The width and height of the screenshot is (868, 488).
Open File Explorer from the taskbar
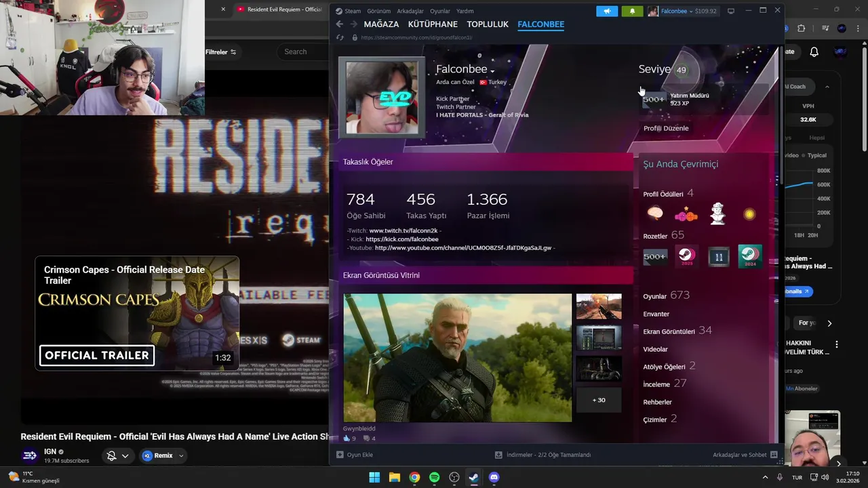[395, 477]
